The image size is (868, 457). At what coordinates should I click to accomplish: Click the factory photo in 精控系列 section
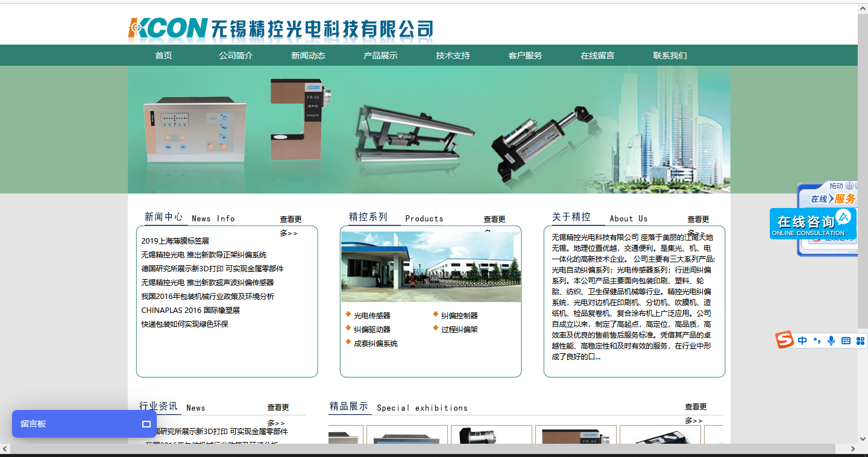pos(431,266)
